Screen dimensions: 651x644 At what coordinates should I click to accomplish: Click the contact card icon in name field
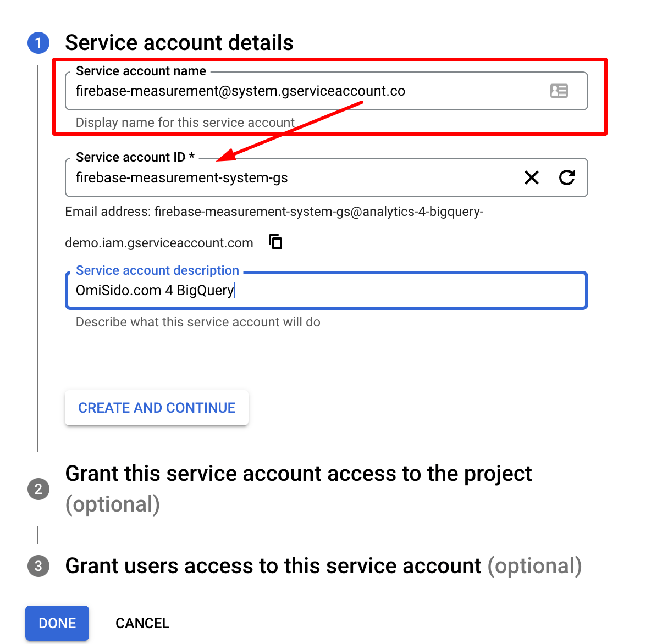(559, 91)
